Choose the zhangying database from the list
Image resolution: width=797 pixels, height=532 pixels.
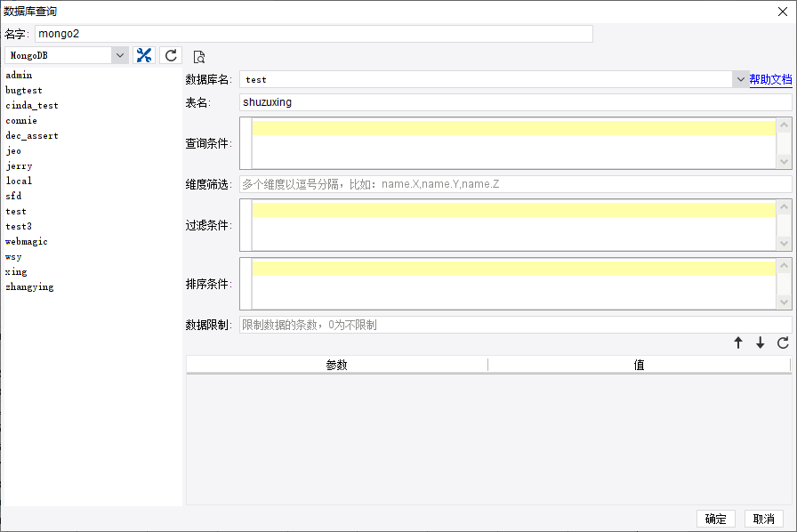pyautogui.click(x=29, y=287)
